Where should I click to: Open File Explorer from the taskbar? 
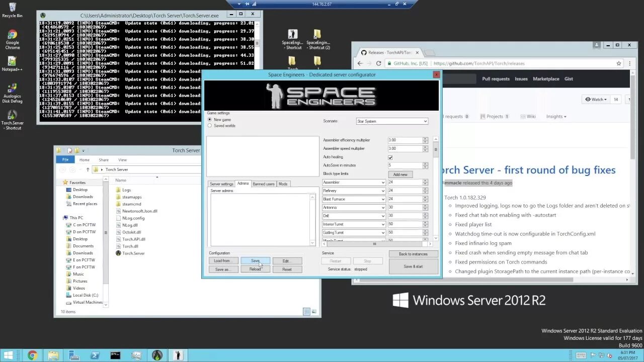(x=53, y=355)
